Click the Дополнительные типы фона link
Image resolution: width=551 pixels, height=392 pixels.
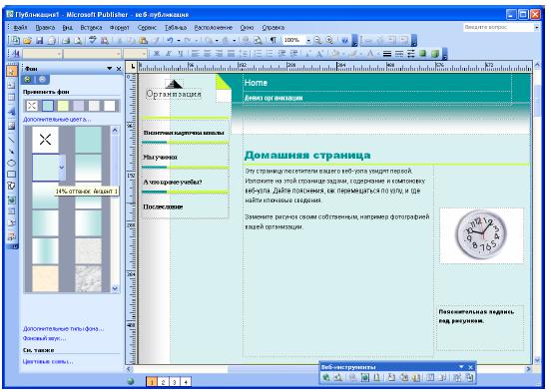click(x=63, y=329)
